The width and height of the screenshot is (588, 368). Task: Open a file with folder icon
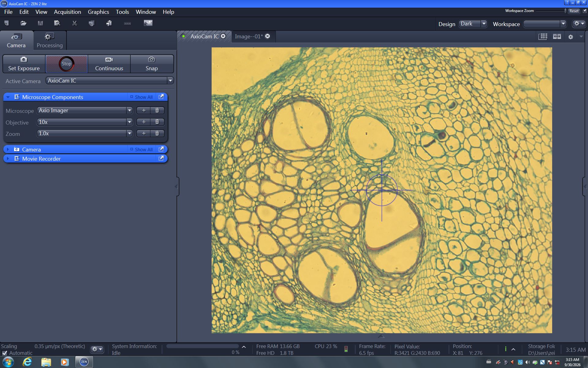(x=23, y=23)
